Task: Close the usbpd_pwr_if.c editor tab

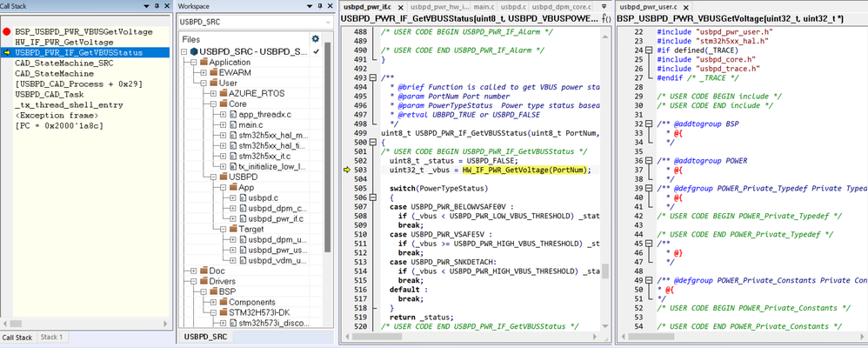Action: click(399, 7)
